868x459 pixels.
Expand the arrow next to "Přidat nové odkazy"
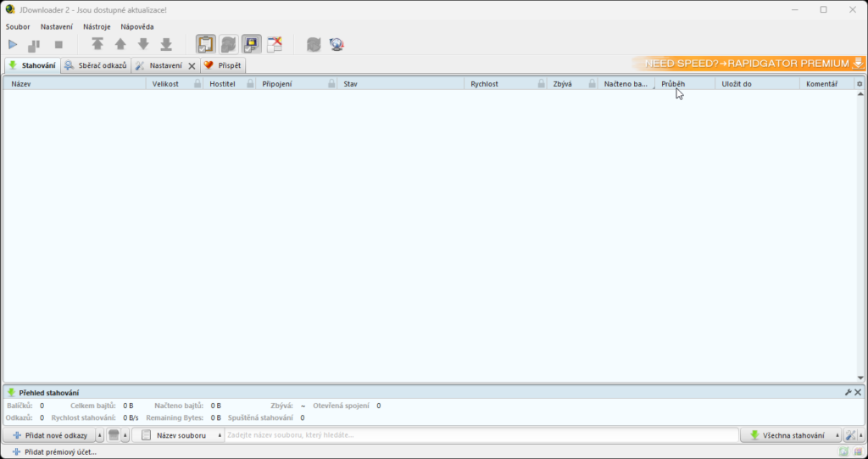point(100,435)
